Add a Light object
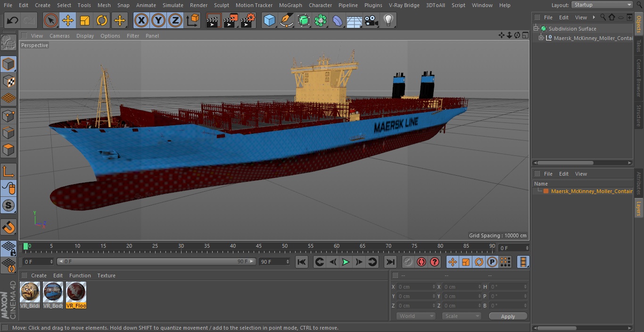 pos(388,20)
